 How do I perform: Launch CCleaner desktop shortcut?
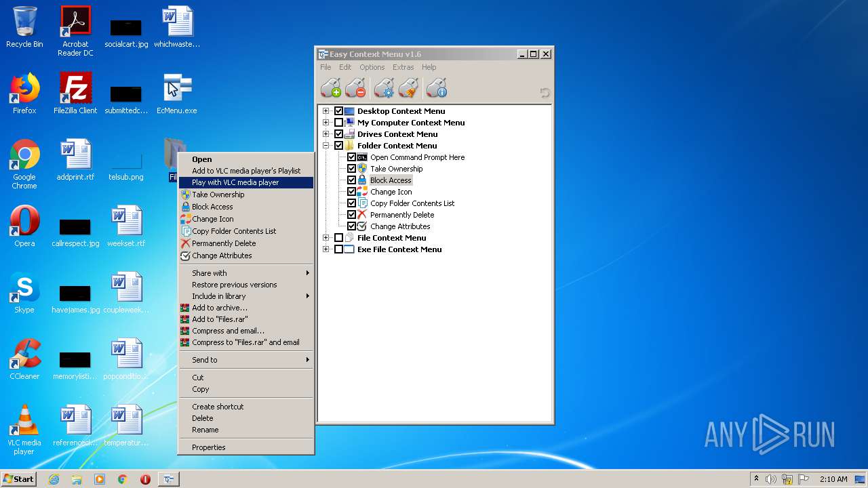click(x=24, y=359)
